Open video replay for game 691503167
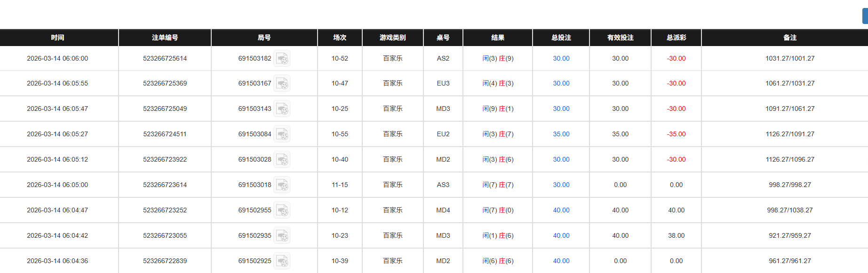The height and width of the screenshot is (273, 868). [x=282, y=83]
